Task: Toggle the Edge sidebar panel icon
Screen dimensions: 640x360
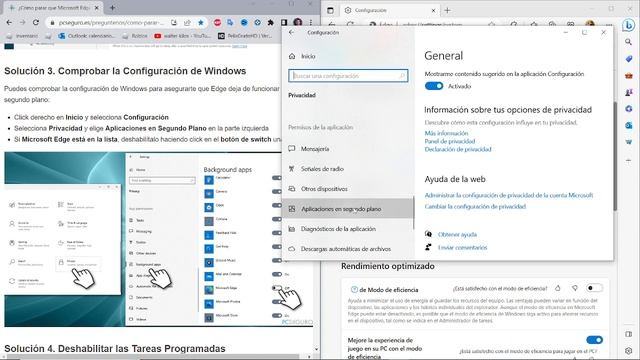Action: click(629, 334)
